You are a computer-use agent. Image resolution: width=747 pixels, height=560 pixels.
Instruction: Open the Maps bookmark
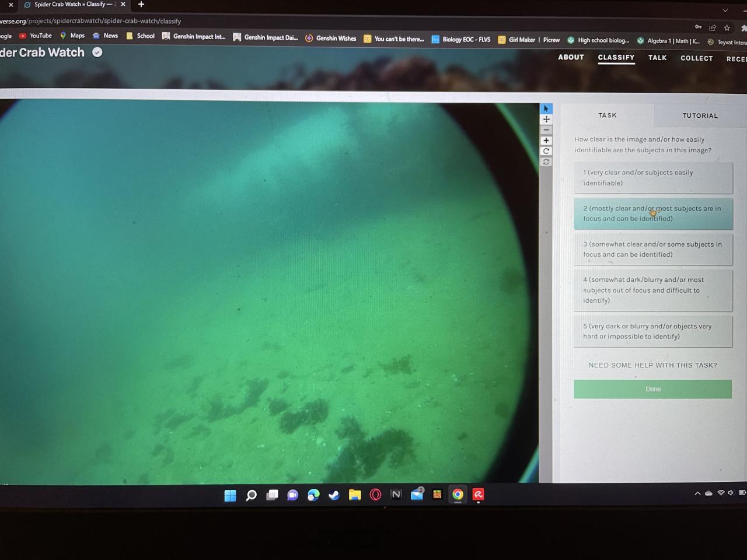pos(72,36)
